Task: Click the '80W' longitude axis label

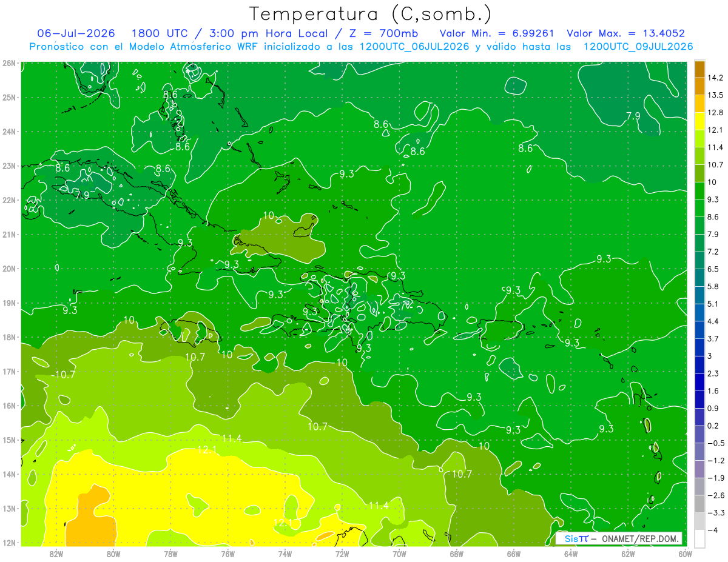Action: point(113,553)
